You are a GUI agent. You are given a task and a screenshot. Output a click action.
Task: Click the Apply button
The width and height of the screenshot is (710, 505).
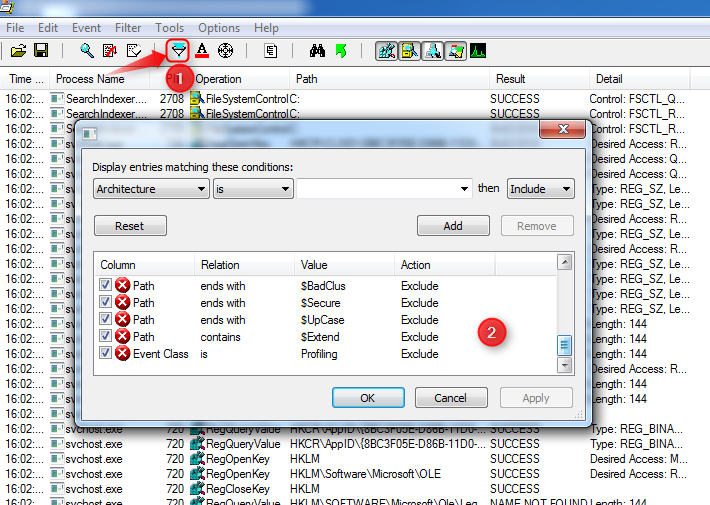click(x=536, y=398)
